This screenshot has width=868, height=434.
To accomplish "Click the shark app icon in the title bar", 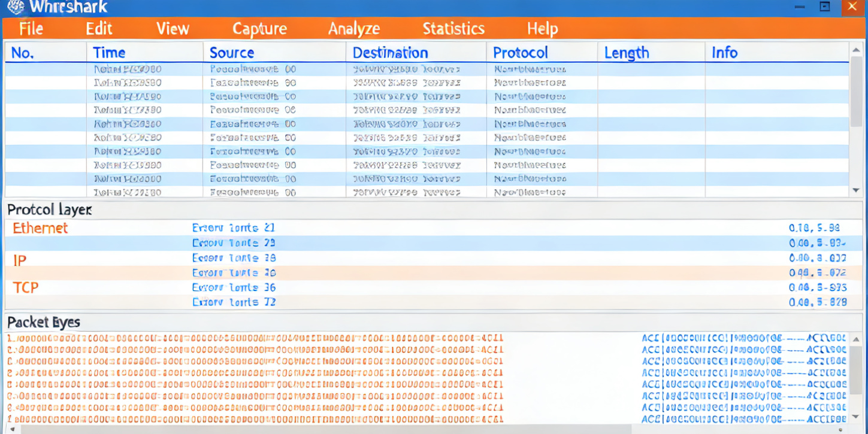I will pos(15,7).
